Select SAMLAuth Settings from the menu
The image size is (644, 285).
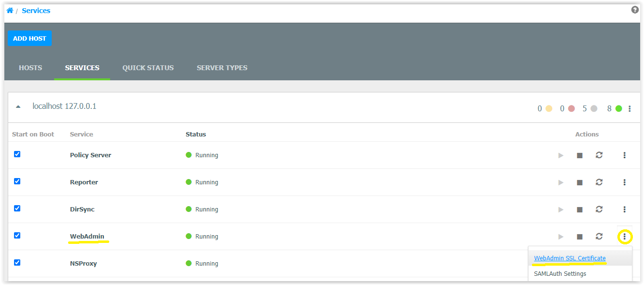[560, 273]
